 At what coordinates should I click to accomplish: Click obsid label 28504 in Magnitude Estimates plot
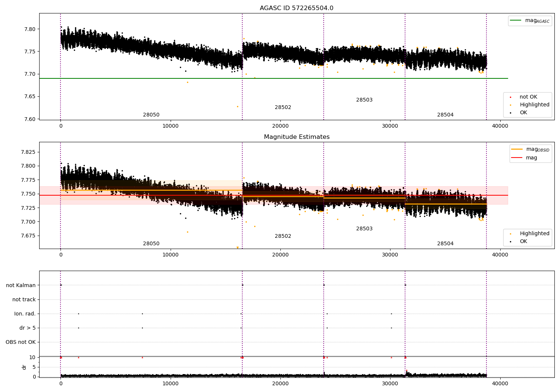(x=445, y=244)
